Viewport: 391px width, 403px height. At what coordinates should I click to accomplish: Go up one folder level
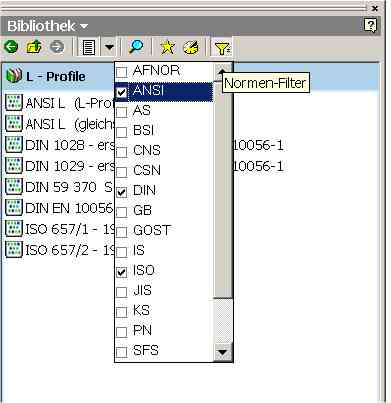(x=34, y=47)
